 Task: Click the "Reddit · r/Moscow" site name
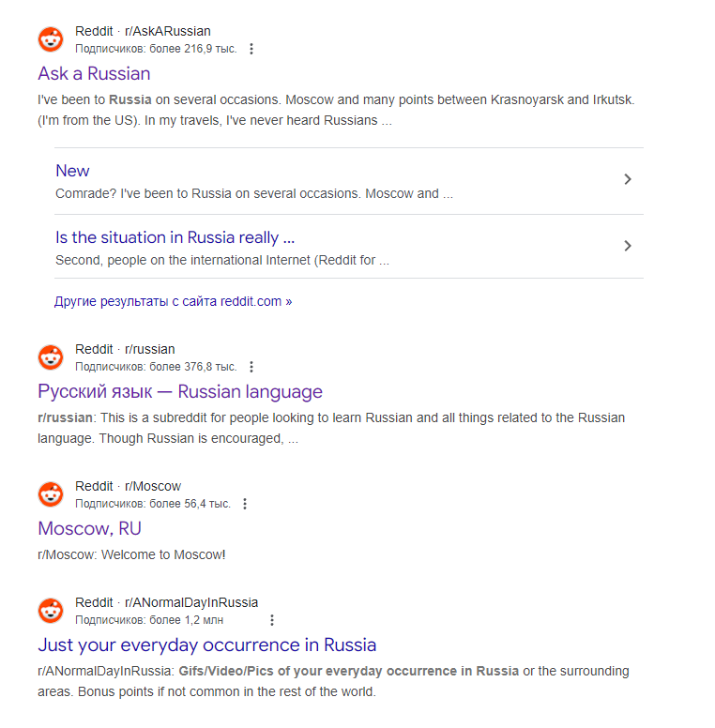128,486
